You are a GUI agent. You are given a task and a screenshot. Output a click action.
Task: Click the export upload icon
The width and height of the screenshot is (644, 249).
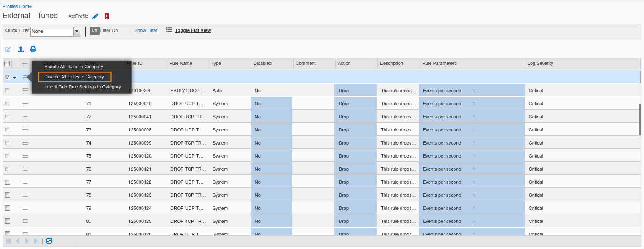click(x=21, y=49)
